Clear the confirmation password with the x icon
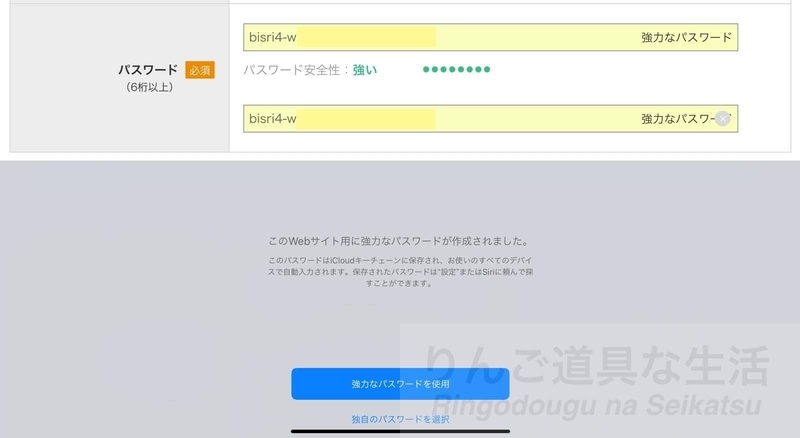 722,119
